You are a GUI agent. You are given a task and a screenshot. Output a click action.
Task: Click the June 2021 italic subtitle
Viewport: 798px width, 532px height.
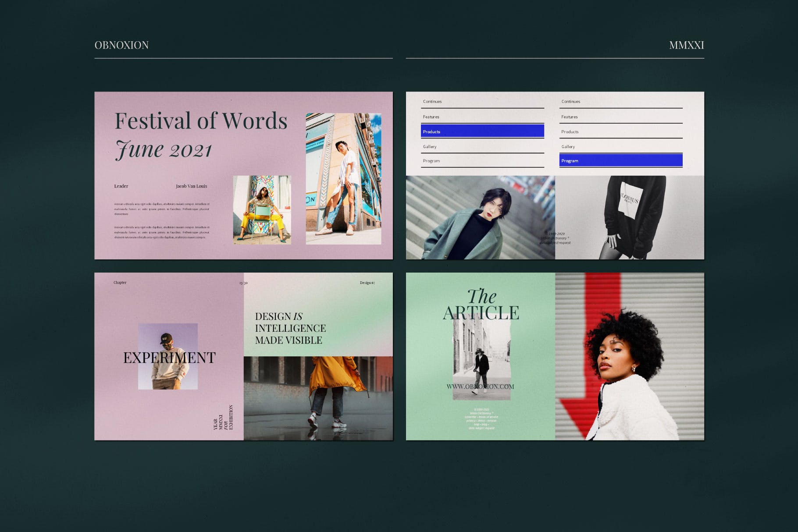(x=164, y=150)
